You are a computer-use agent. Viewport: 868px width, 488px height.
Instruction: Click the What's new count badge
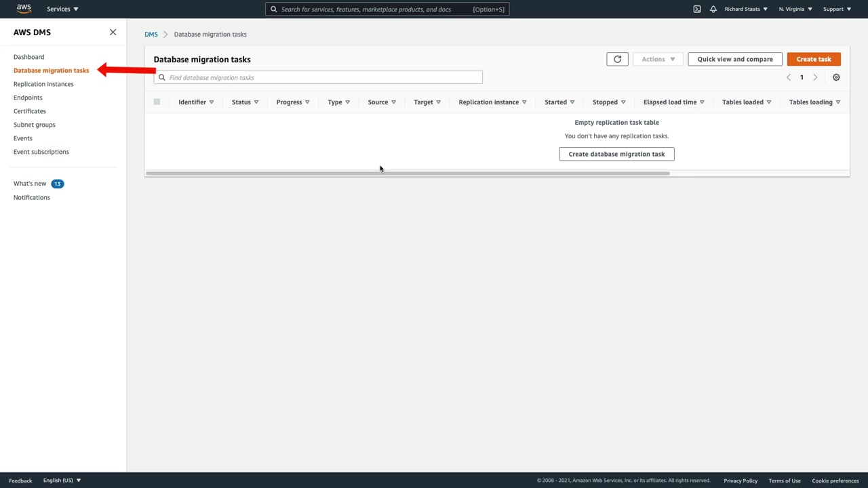pos(58,184)
